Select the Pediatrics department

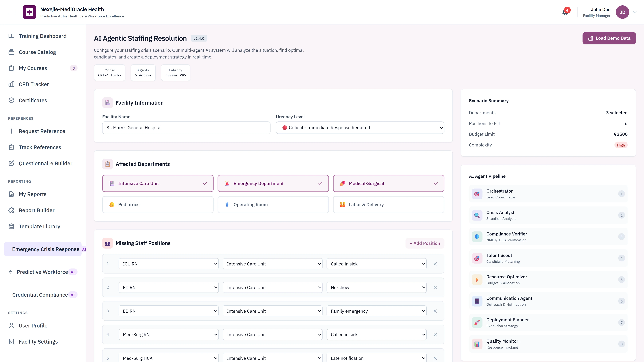[158, 204]
